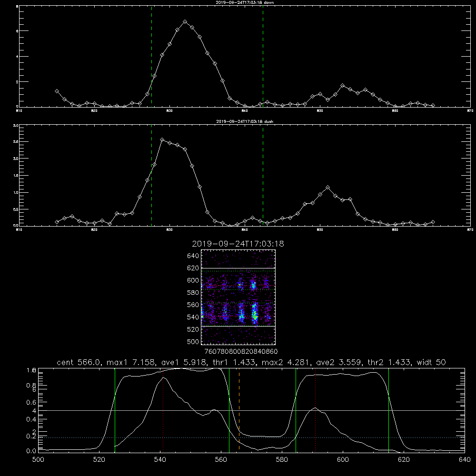Click the red dotted peak line near 590 in bottom plot
The width and height of the screenshot is (476, 476).
pyautogui.click(x=316, y=410)
